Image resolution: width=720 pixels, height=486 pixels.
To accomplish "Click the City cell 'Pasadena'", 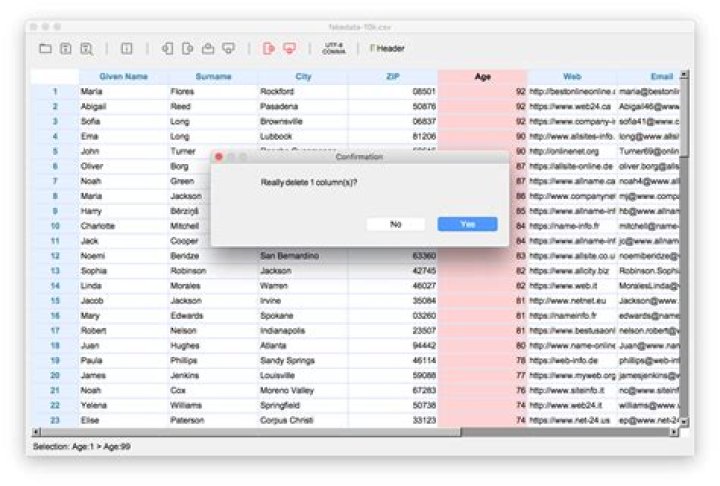I will tap(303, 107).
